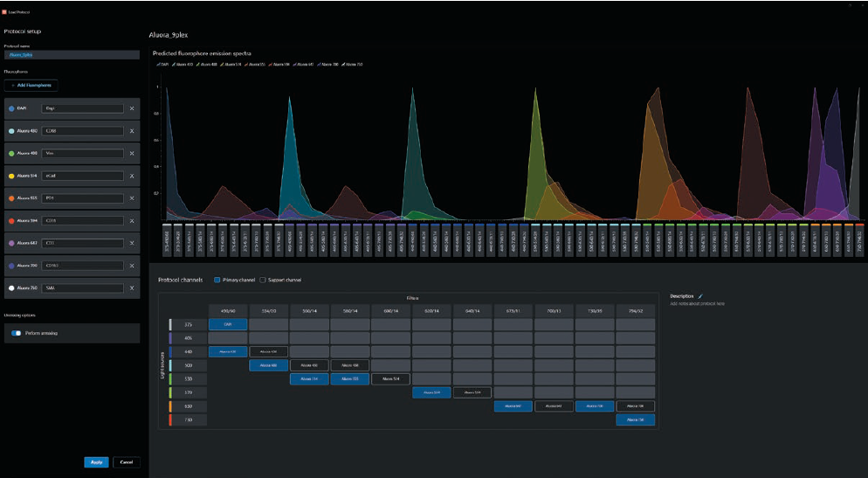Enable the Support channel checkbox

pos(265,280)
